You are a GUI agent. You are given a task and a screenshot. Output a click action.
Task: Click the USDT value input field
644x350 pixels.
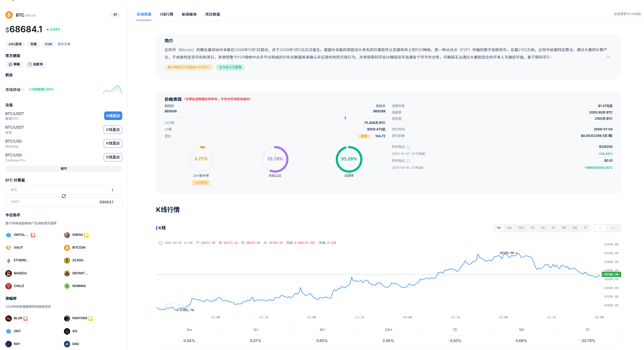point(64,202)
